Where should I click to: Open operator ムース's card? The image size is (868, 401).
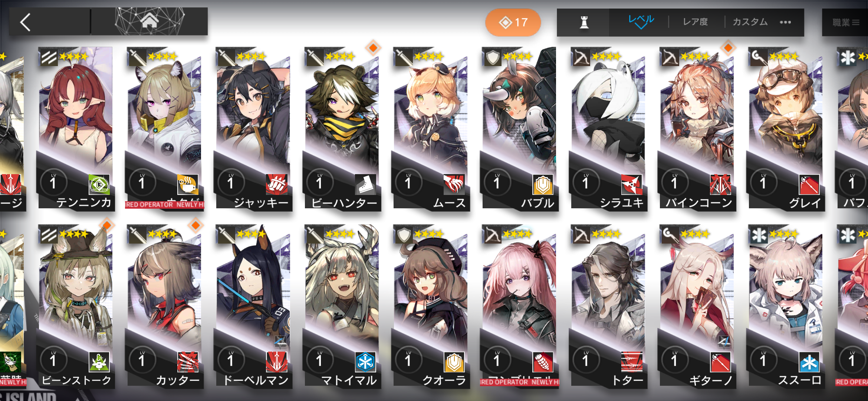tap(430, 128)
